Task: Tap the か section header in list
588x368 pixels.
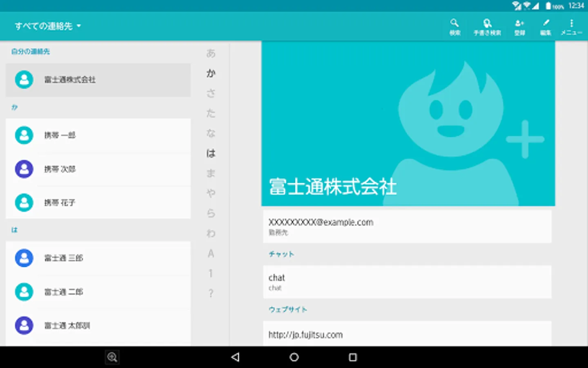Action: point(15,107)
